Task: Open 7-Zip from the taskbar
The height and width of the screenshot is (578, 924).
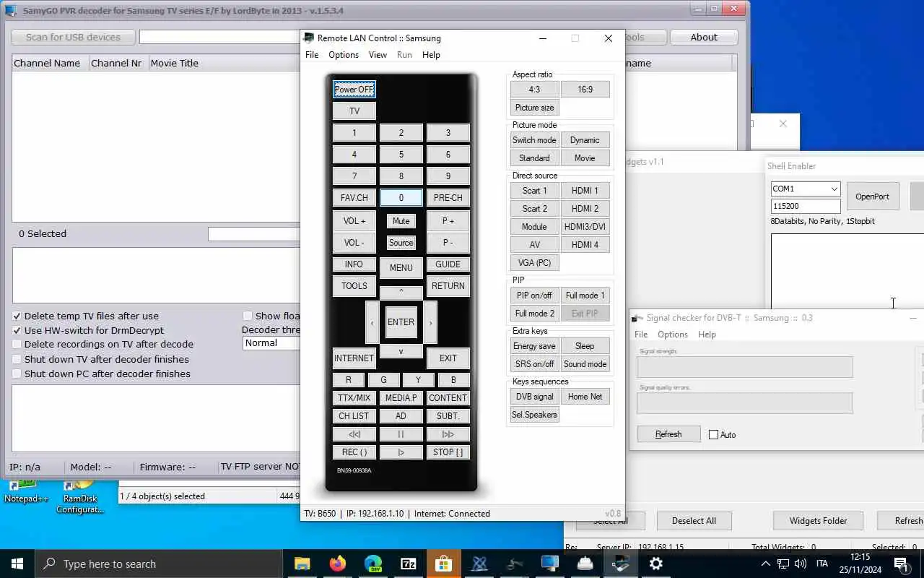Action: (x=408, y=564)
